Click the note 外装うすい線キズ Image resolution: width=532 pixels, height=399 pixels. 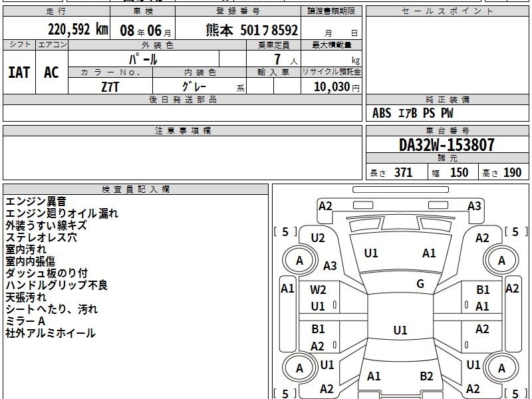click(46, 225)
